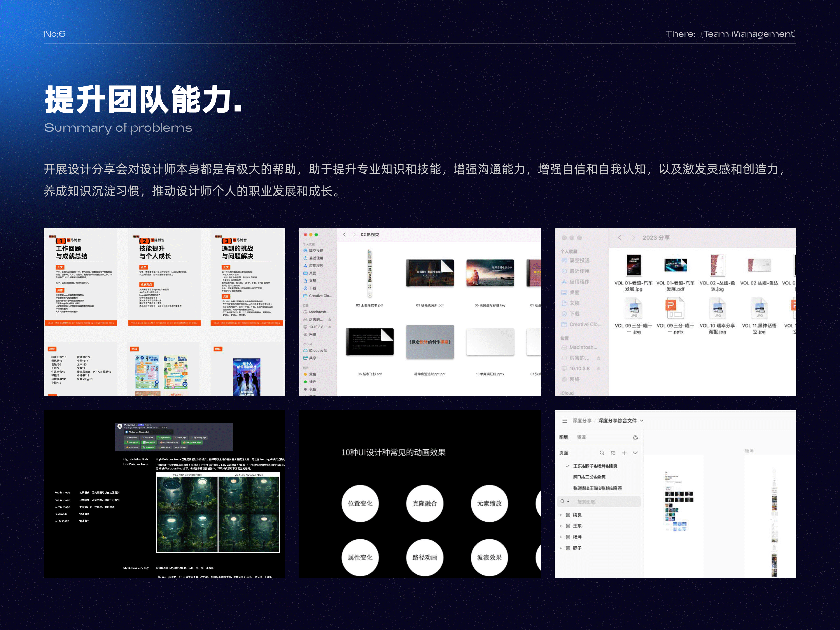Viewport: 840px width, 630px height.
Task: Open 网络 in 02 影视类 window sidebar
Action: tap(310, 334)
